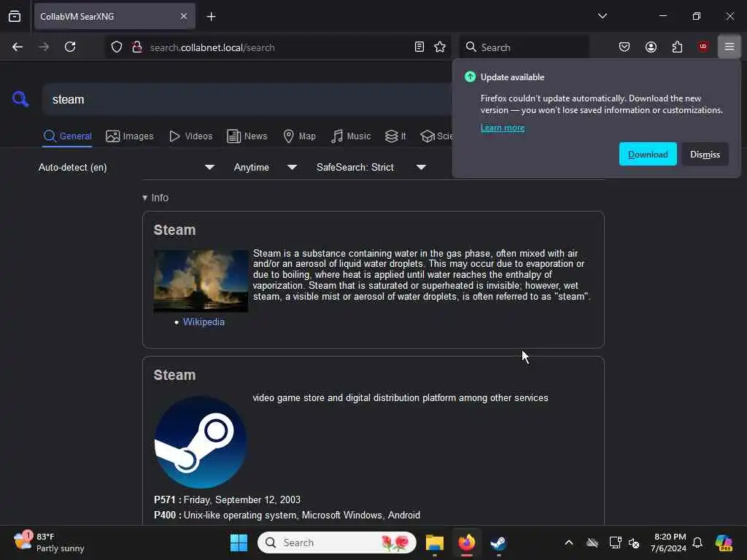Collapse the Info section
This screenshot has width=747, height=560.
click(155, 198)
